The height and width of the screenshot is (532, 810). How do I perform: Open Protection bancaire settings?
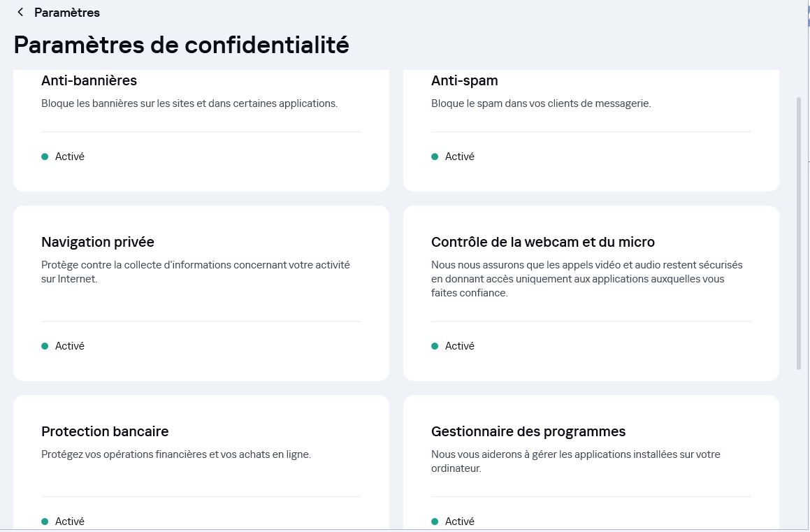pos(201,463)
